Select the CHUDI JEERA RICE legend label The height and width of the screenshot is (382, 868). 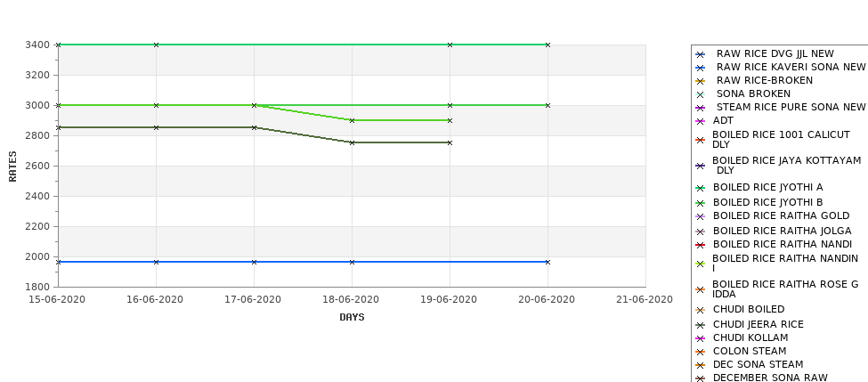tap(758, 324)
